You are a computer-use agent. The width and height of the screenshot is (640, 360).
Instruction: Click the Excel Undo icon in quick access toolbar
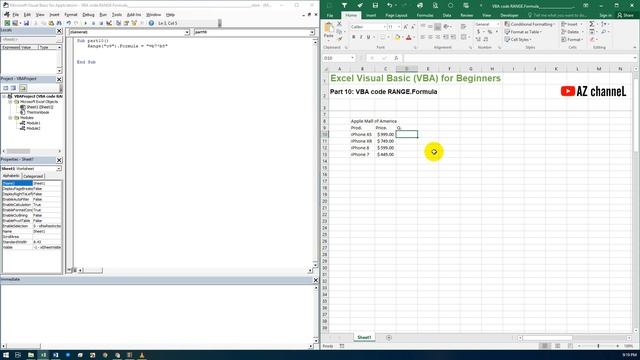click(x=389, y=5)
